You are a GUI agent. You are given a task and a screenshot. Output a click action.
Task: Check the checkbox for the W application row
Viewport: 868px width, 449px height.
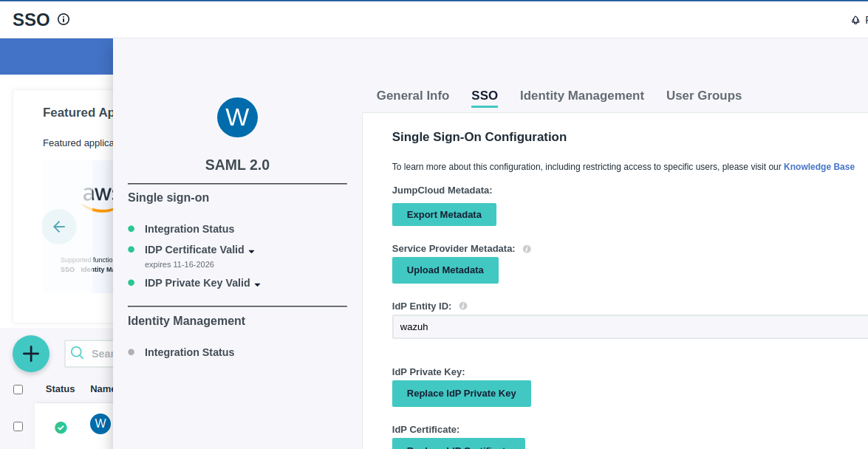click(x=18, y=426)
